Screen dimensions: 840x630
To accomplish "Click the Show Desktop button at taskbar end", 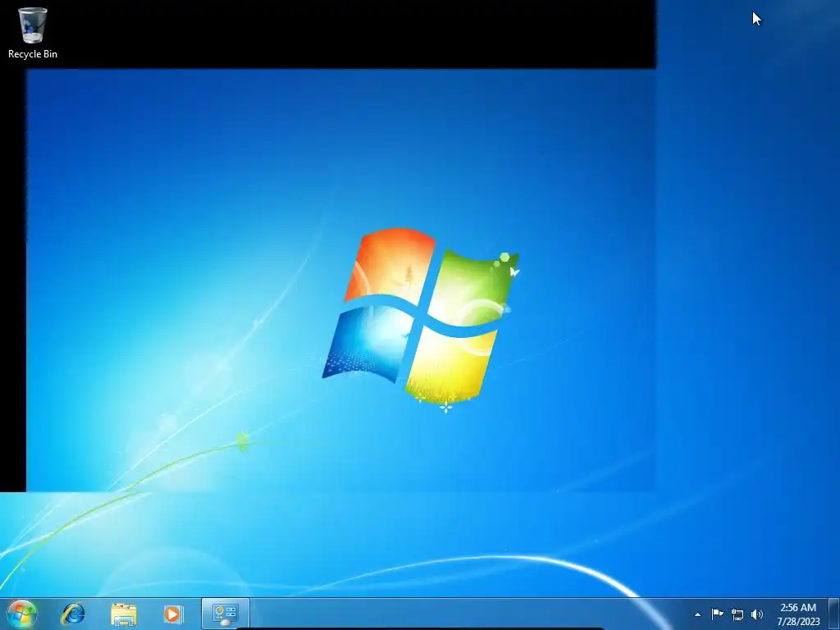I will [x=834, y=614].
